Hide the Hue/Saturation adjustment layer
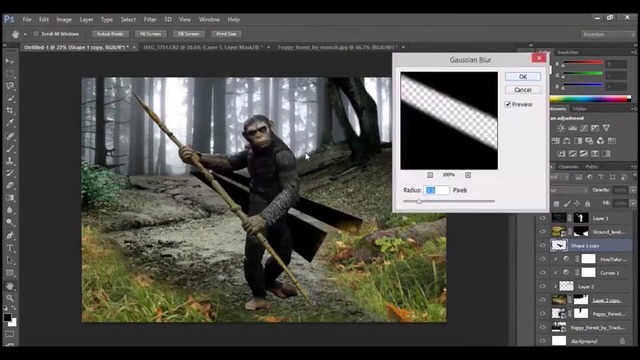640x360 pixels. (542, 259)
